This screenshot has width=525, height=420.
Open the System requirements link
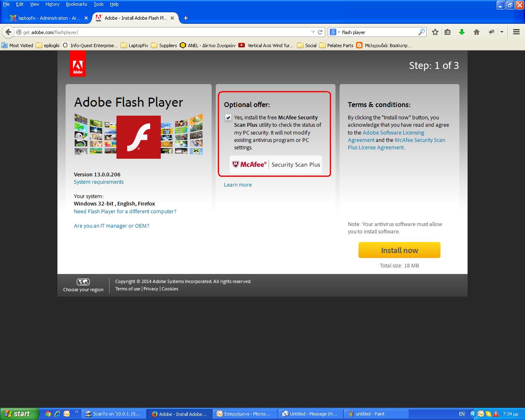coord(98,182)
